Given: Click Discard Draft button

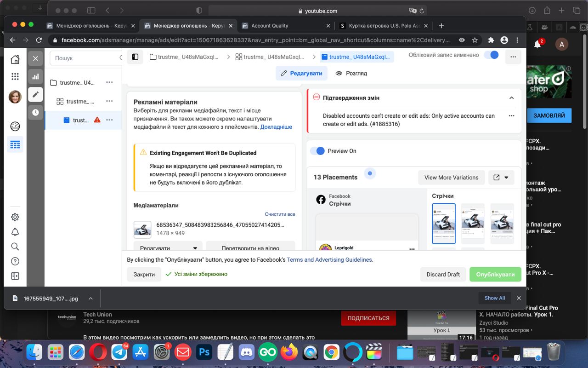Looking at the screenshot, I should (443, 274).
